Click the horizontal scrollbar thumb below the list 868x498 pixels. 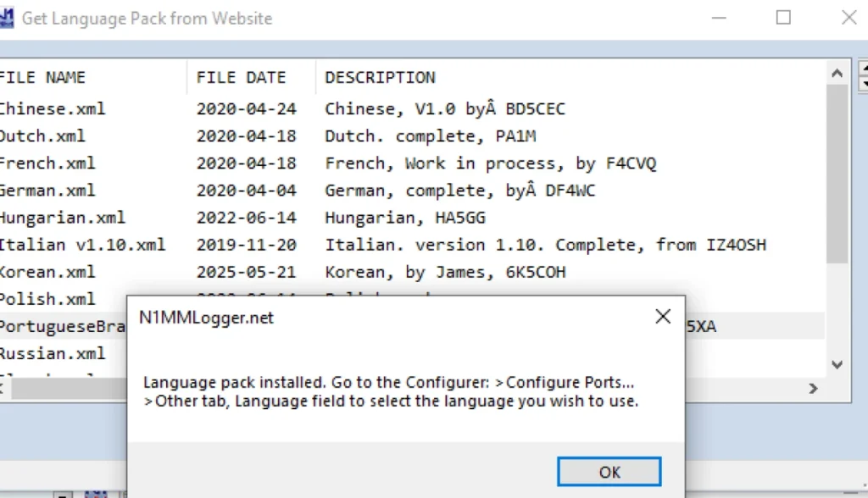[68, 389]
